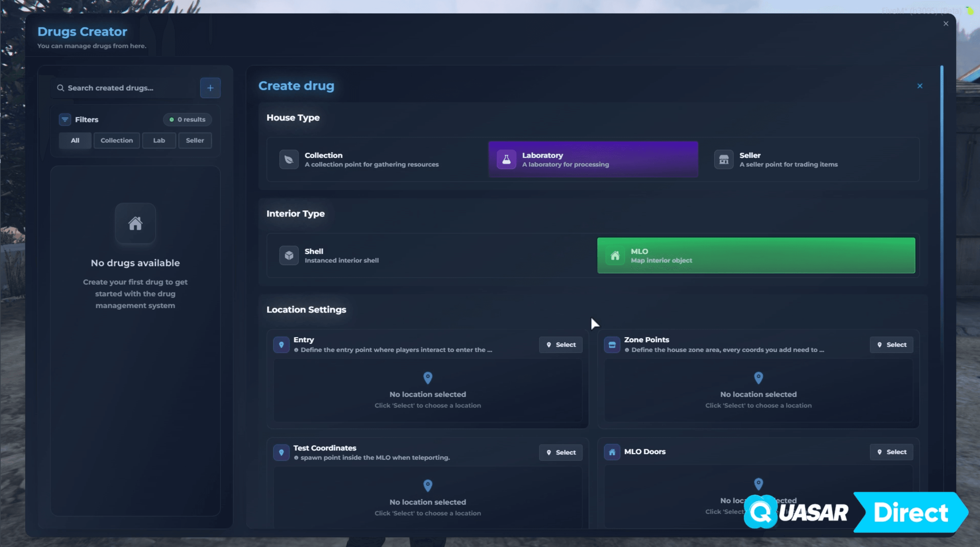Screen dimensions: 980x547
Task: Click the MLO Doors house icon
Action: point(612,452)
